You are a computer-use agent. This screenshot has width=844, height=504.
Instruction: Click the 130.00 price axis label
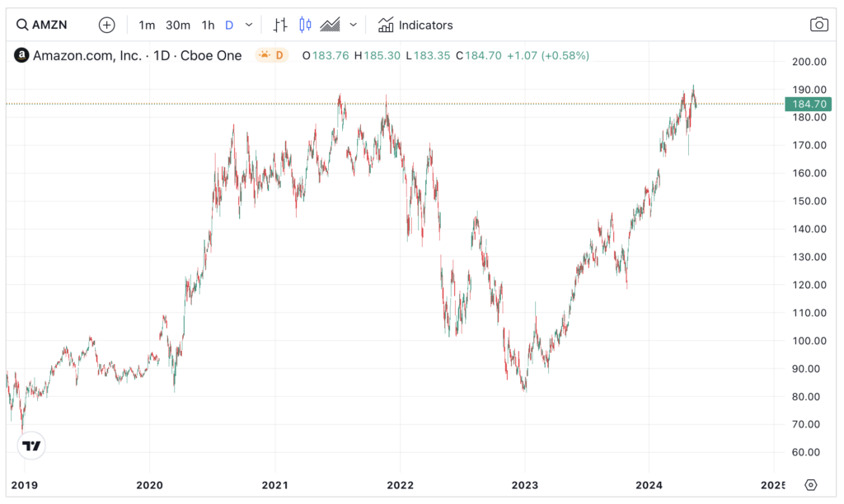point(809,257)
